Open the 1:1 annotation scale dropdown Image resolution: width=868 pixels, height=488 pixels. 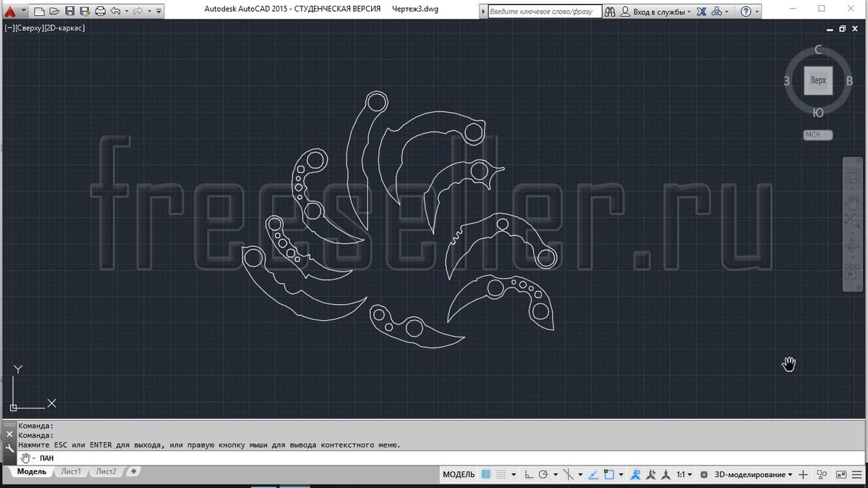point(684,475)
